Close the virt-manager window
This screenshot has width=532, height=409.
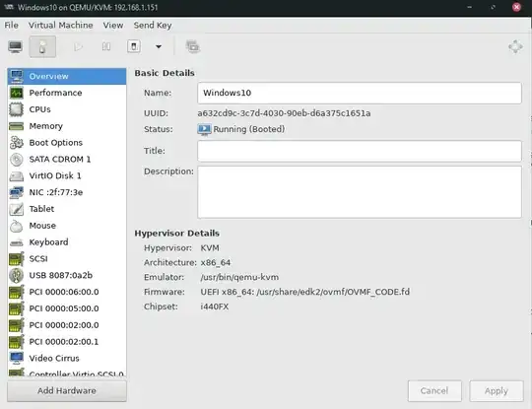pyautogui.click(x=516, y=7)
